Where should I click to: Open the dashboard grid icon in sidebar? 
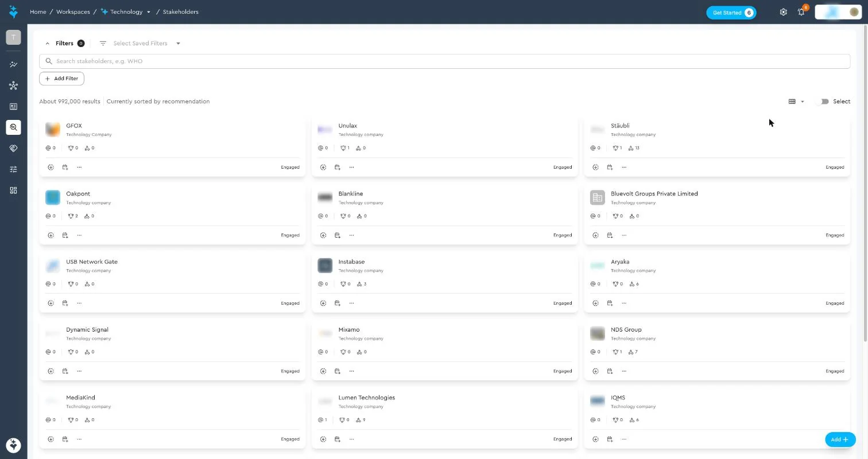pyautogui.click(x=13, y=190)
